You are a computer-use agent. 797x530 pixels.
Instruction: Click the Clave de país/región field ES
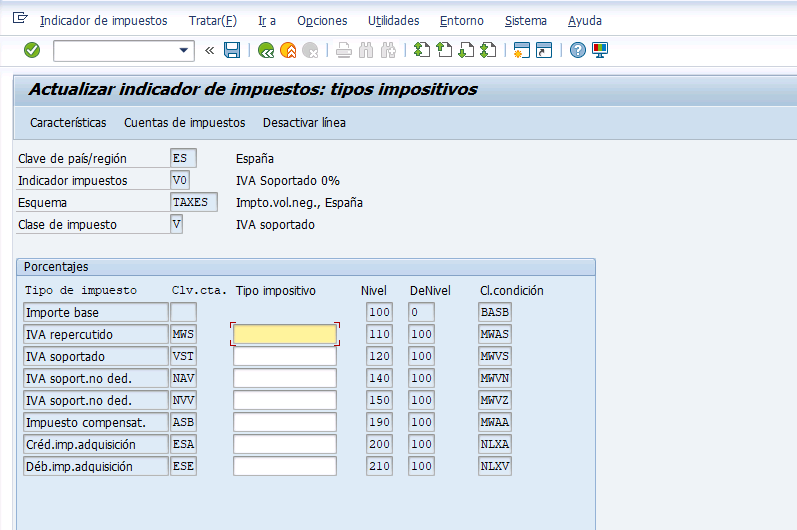coord(183,158)
